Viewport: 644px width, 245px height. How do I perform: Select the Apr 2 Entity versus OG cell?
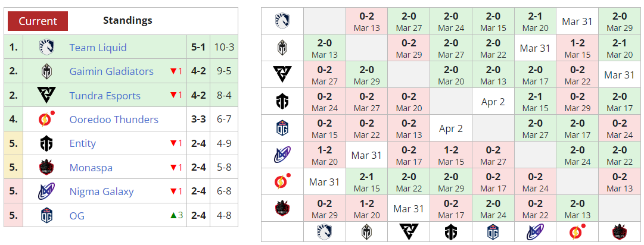(493, 102)
